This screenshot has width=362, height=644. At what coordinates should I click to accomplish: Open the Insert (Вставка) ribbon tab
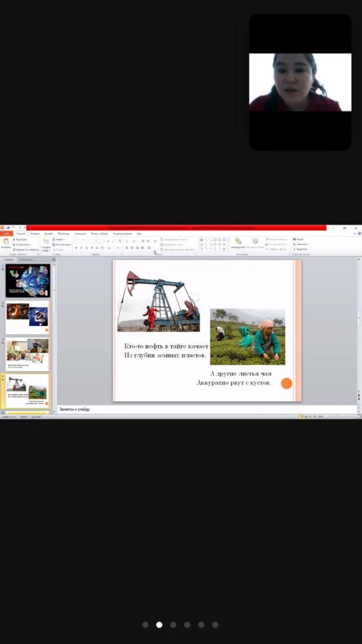(35, 234)
